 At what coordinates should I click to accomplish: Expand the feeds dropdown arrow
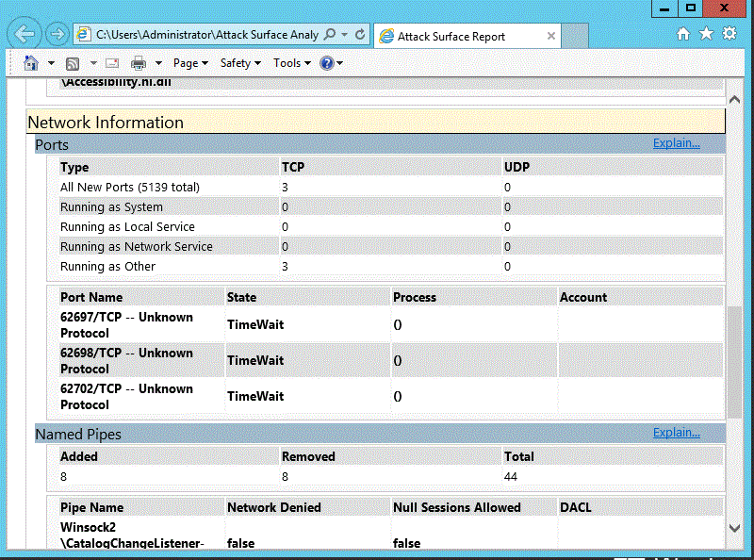(x=93, y=63)
